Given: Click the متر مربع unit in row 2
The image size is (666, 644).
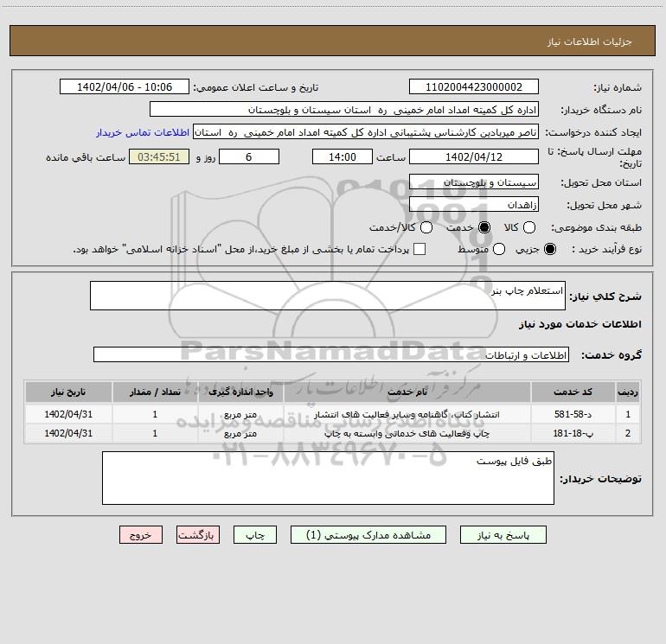Looking at the screenshot, I should (x=240, y=433).
